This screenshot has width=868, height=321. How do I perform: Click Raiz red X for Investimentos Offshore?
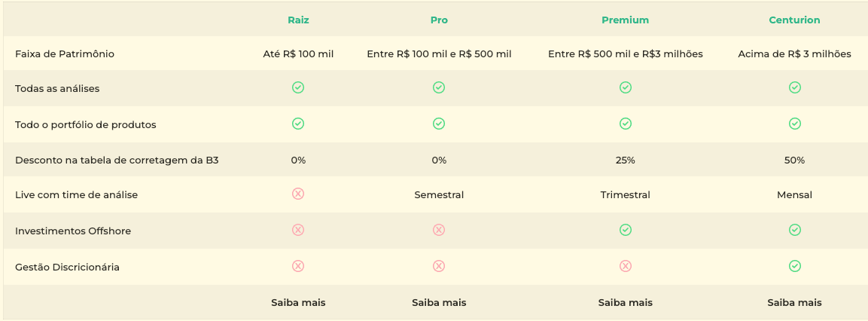pyautogui.click(x=298, y=230)
